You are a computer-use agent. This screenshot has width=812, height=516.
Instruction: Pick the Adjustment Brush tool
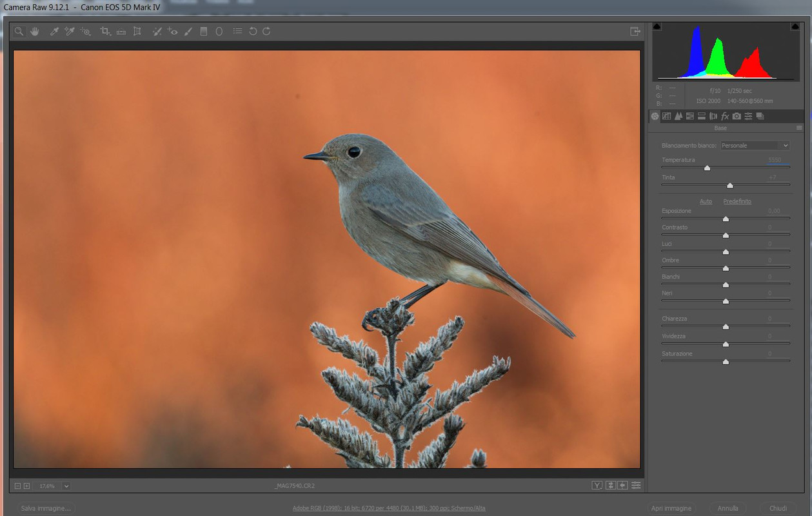188,31
